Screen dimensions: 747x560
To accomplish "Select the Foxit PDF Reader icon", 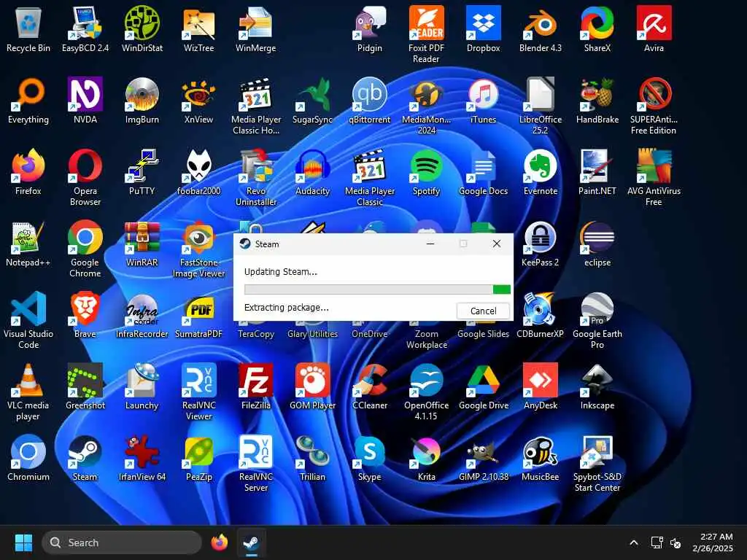I will 426,34.
